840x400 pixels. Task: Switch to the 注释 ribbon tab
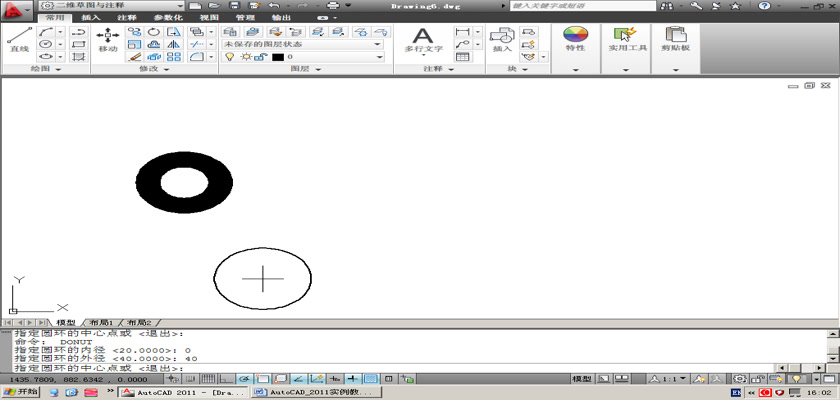point(127,18)
